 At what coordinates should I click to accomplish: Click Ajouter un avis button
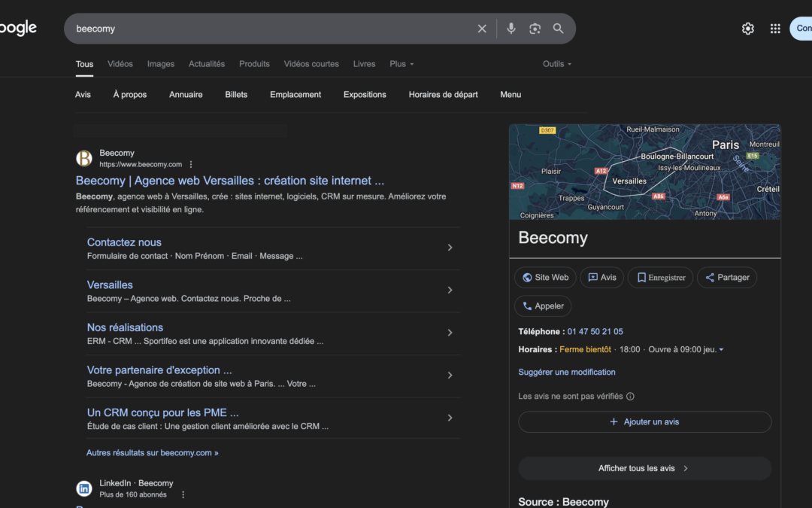[645, 422]
